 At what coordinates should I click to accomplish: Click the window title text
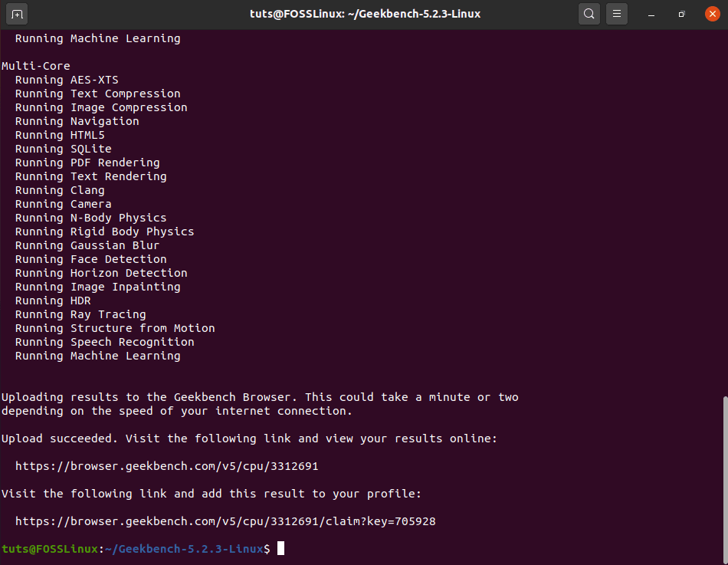point(365,13)
